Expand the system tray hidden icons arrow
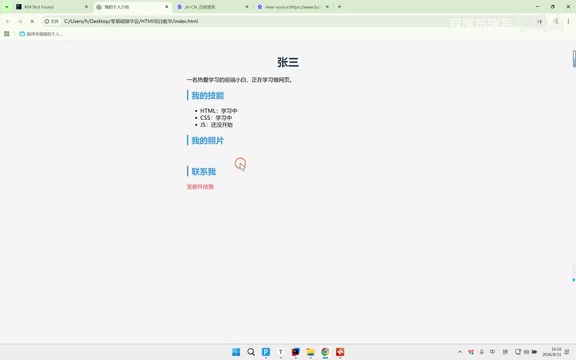The image size is (576, 360). tap(460, 352)
